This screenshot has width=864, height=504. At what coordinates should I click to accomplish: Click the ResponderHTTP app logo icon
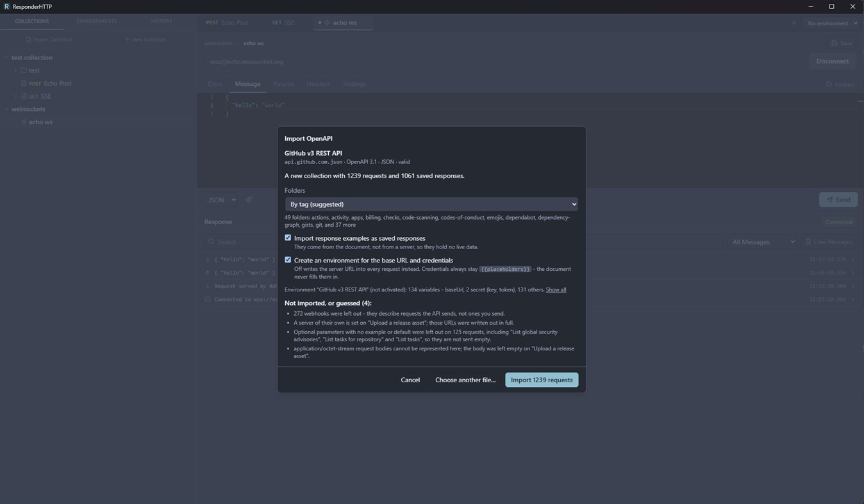click(6, 6)
